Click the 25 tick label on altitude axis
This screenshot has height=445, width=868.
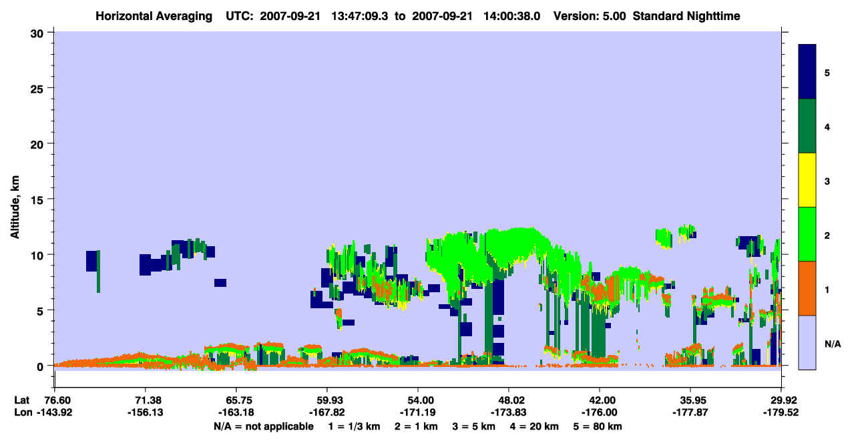click(39, 88)
